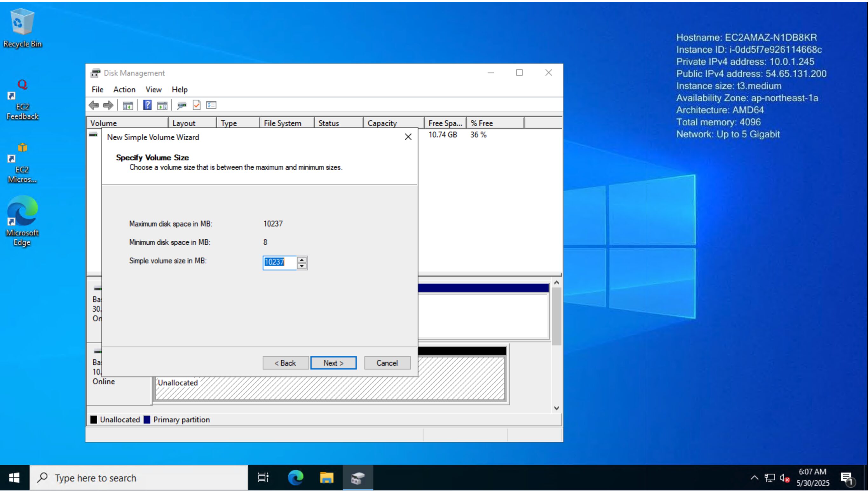Open EC2 Feedback desktop shortcut
Screen dimensions: 868x491
[23, 100]
